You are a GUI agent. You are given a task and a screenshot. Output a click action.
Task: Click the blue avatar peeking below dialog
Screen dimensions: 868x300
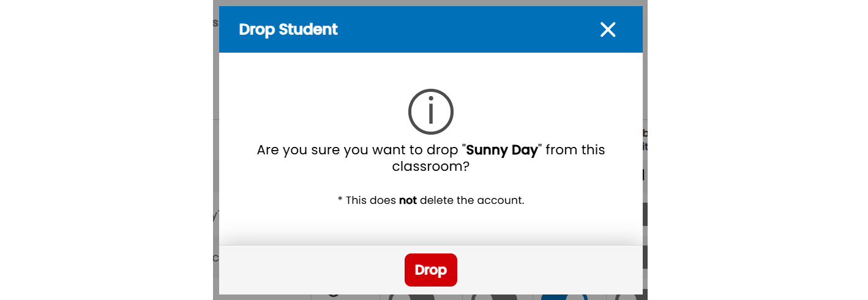564,297
